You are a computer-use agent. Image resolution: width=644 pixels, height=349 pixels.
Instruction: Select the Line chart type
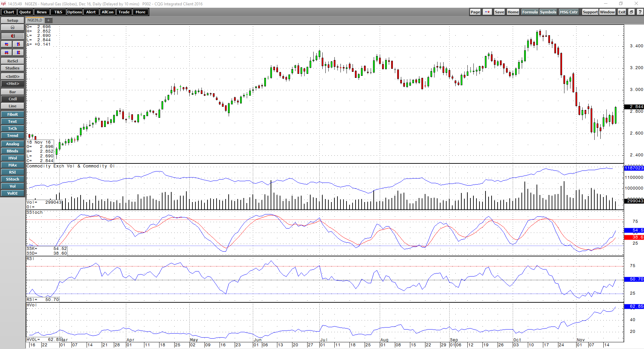12,106
